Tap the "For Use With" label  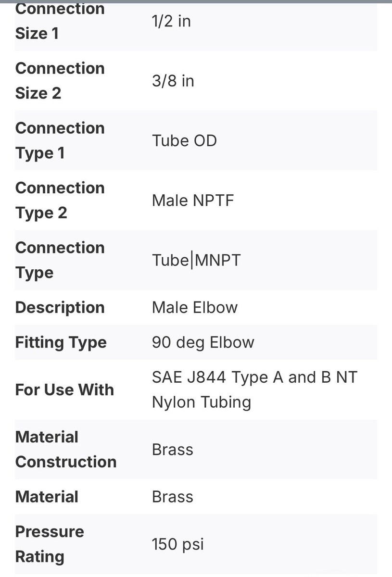click(64, 389)
